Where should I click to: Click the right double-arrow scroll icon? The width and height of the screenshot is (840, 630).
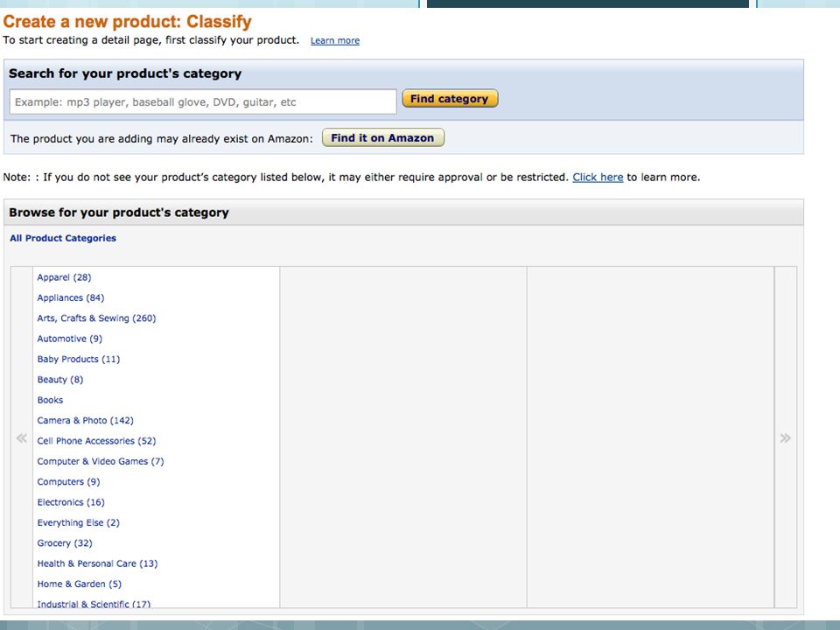click(785, 438)
